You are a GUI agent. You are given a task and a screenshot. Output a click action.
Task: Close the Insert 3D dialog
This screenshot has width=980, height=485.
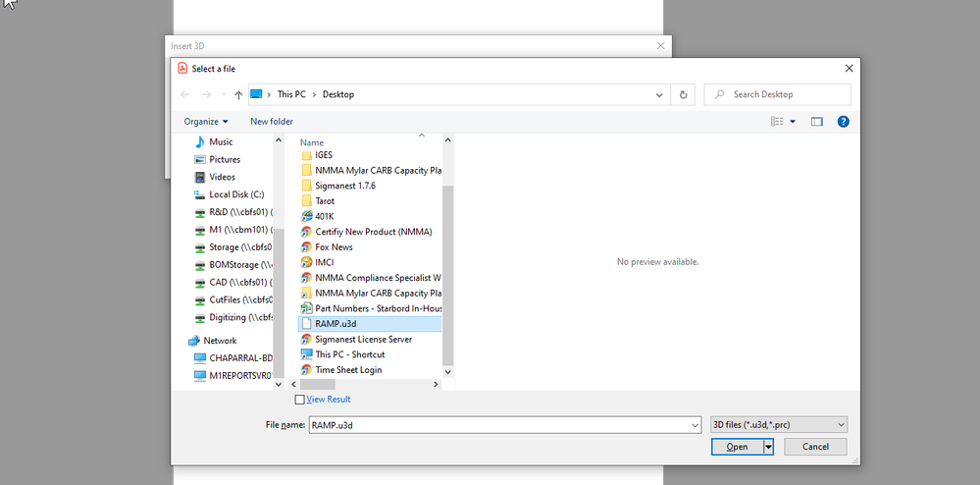click(x=660, y=46)
